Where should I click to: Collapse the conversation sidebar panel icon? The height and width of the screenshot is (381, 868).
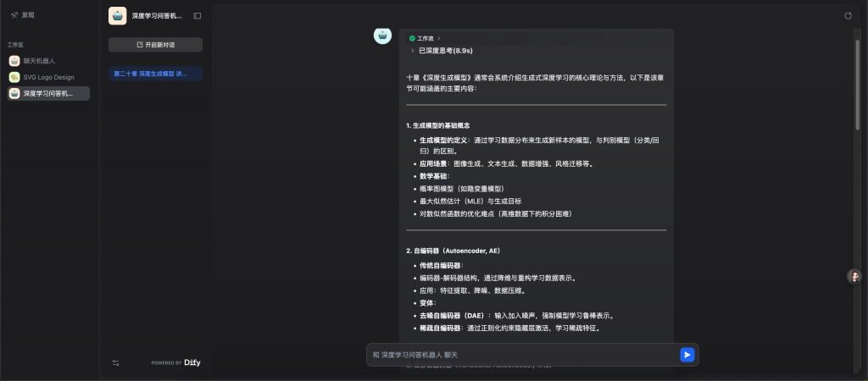[x=198, y=15]
